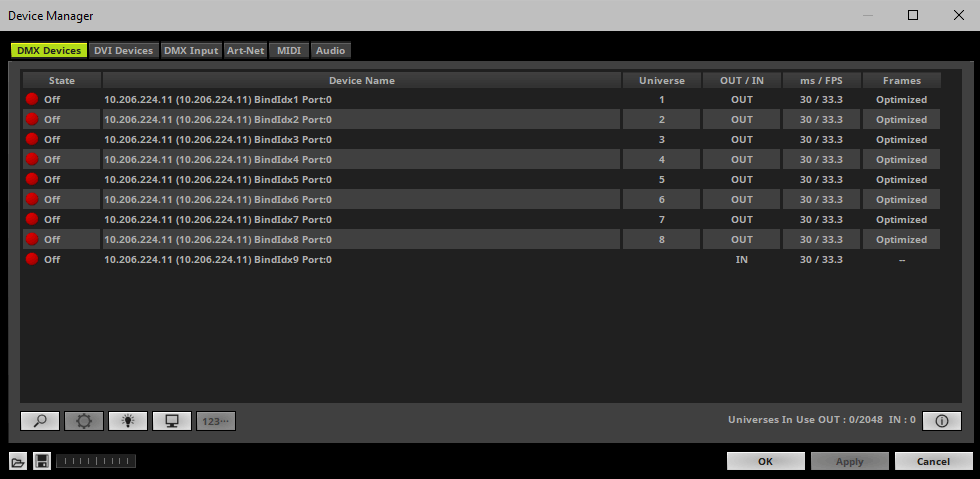
Task: Toggle red state indicator for BindIdx1
Action: (x=32, y=99)
